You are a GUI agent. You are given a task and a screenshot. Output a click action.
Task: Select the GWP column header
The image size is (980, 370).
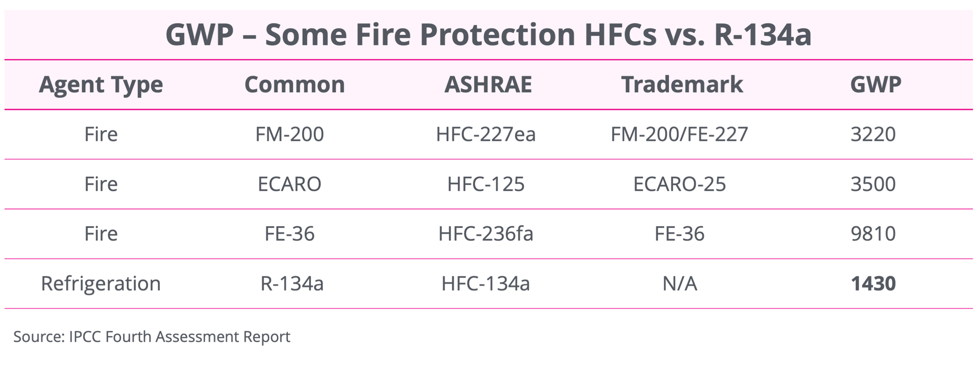click(876, 84)
